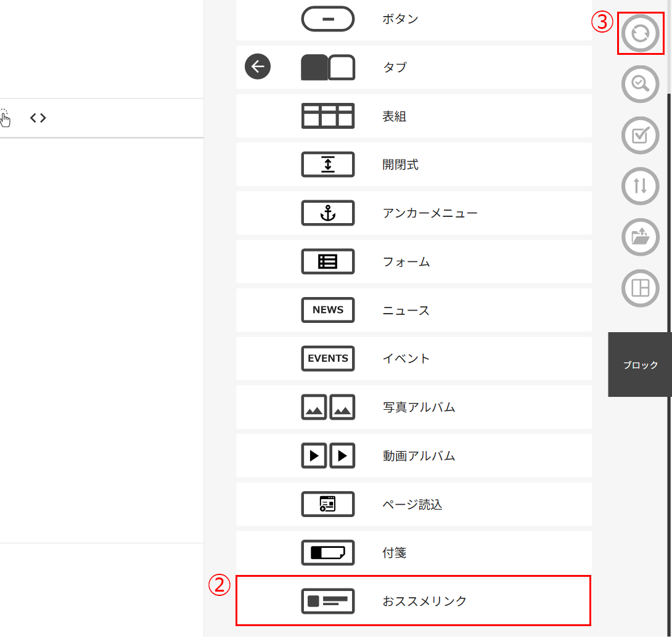
Task: Click the anchor icon
Action: [328, 213]
